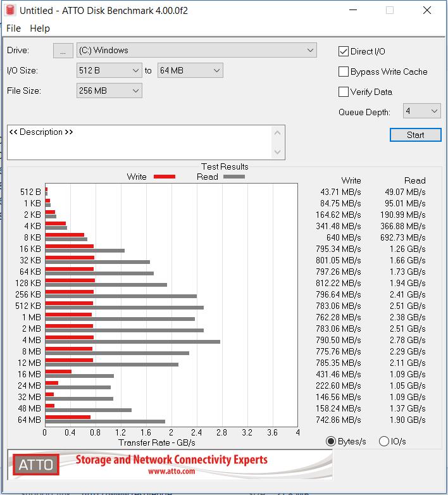Click the gray Read legend swatch
448x495 pixels.
click(x=233, y=177)
